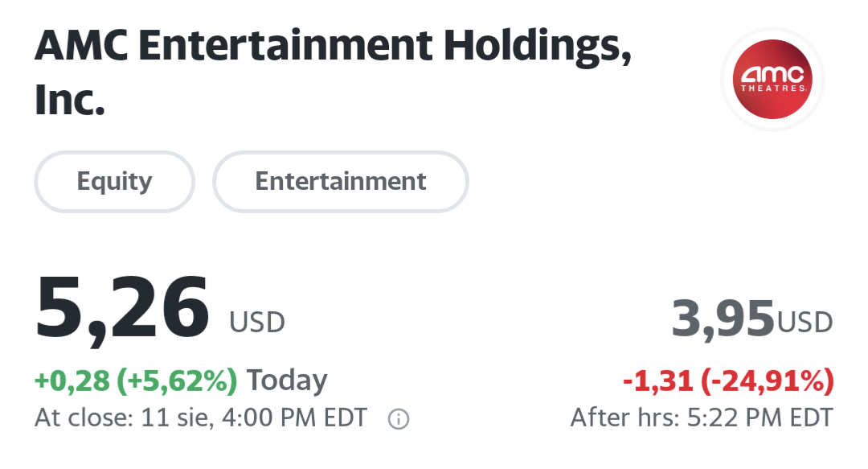Click USD label beside 5,26 price
The image size is (868, 469).
(x=257, y=323)
